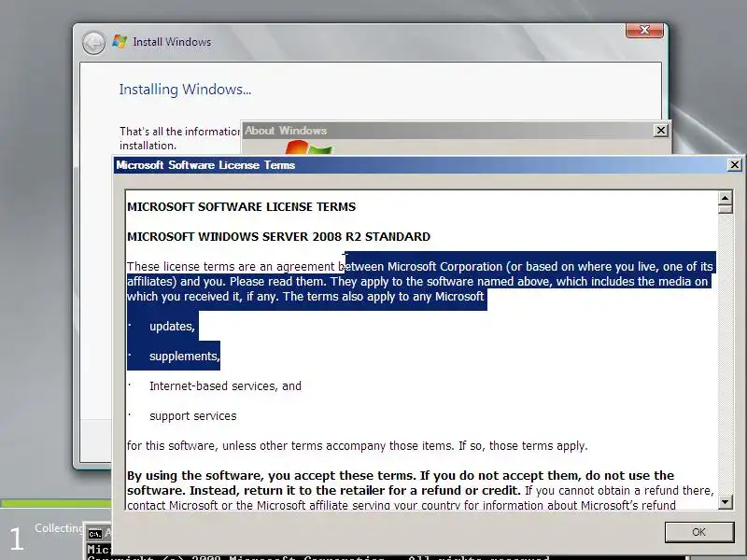Click the Microsoft Software License Terms title bar
The height and width of the screenshot is (560, 747).
pos(419,165)
